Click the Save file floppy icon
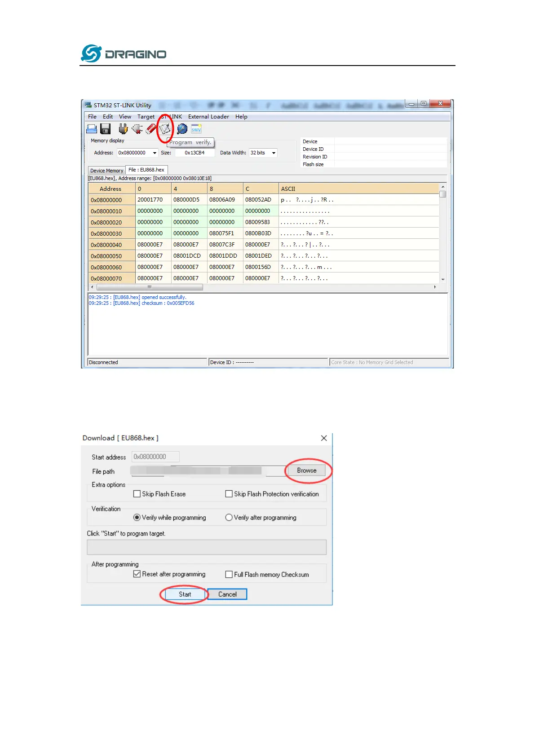Image resolution: width=535 pixels, height=756 pixels. 106,129
